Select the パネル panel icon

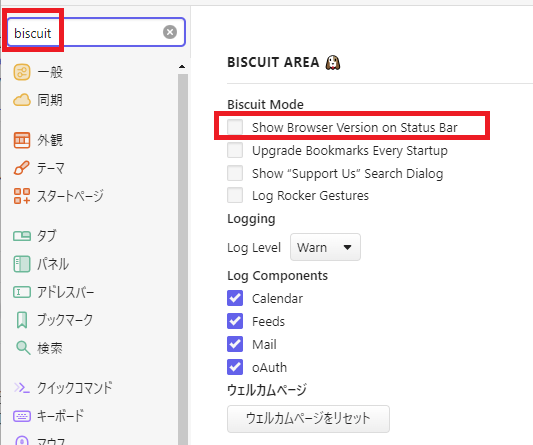22,264
